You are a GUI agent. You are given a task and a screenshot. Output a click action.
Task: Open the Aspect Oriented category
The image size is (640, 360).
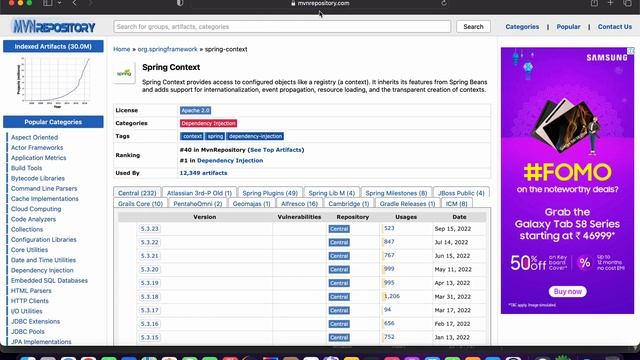34,138
